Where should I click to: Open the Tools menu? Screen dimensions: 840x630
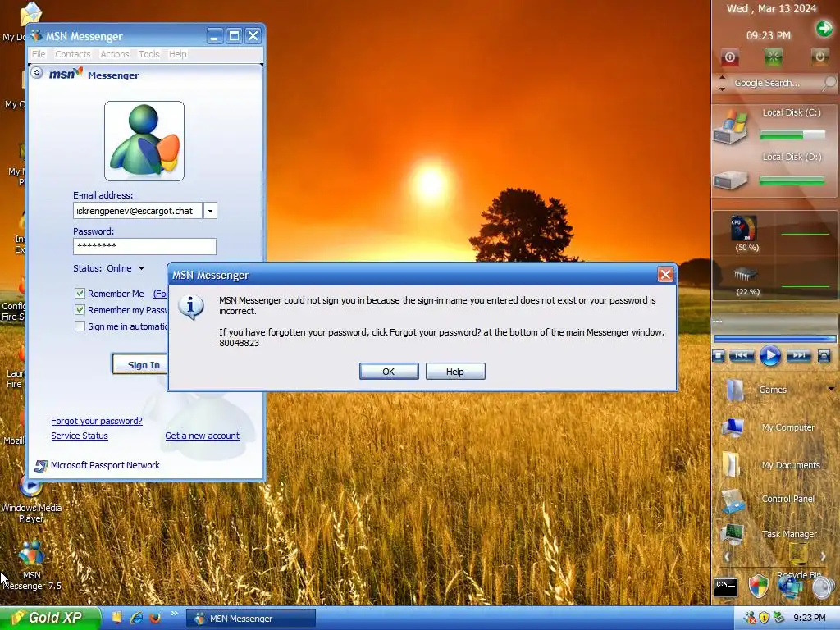click(149, 54)
